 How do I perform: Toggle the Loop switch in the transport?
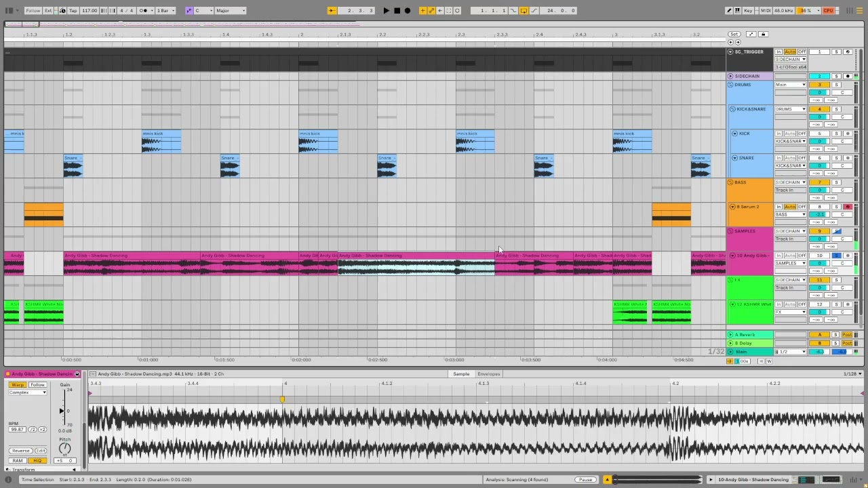pyautogui.click(x=524, y=10)
